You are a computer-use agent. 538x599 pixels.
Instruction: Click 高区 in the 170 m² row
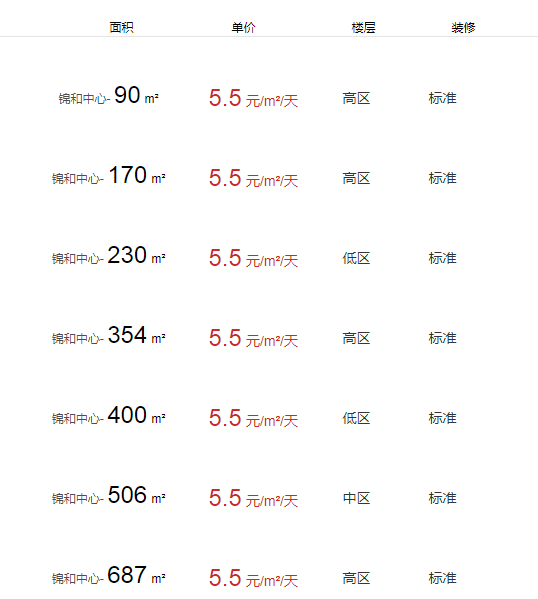click(x=356, y=178)
